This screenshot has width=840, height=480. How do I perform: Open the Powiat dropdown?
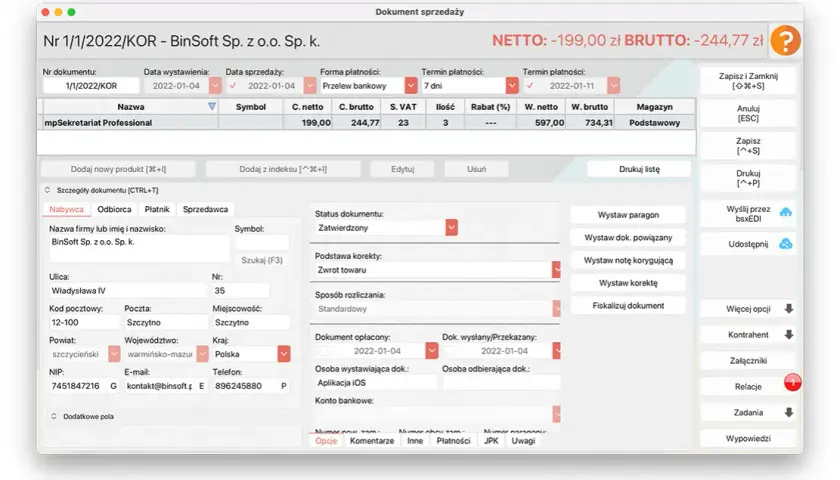point(114,354)
